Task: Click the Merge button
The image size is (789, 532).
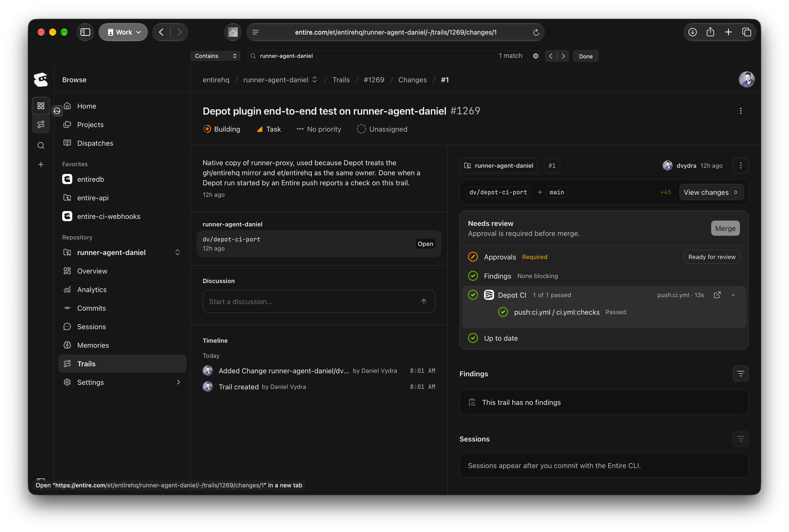Action: [725, 228]
